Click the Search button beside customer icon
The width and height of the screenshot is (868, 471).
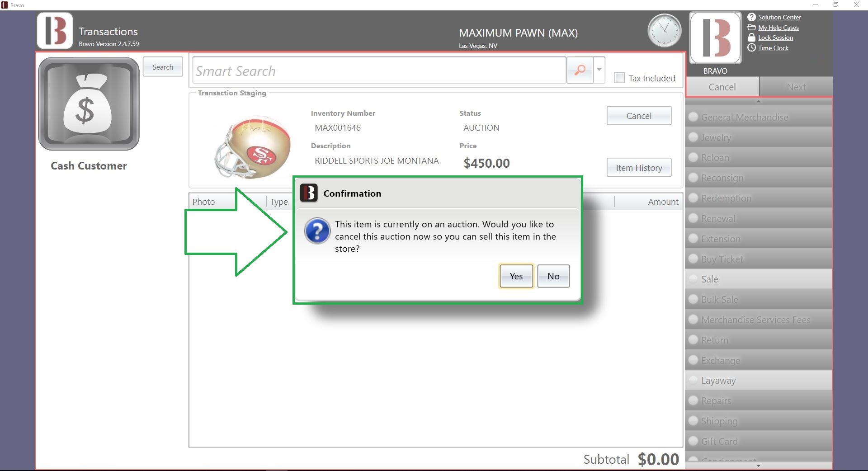[163, 67]
